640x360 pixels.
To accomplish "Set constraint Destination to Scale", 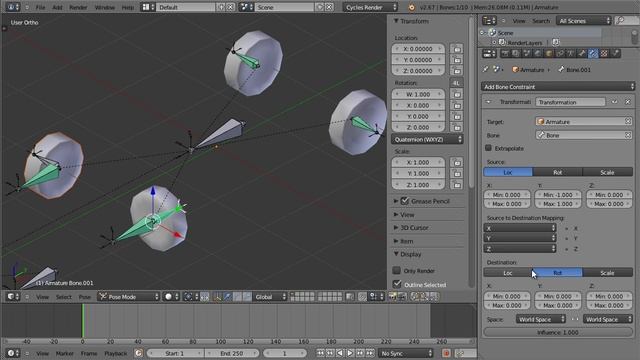I will pos(607,273).
